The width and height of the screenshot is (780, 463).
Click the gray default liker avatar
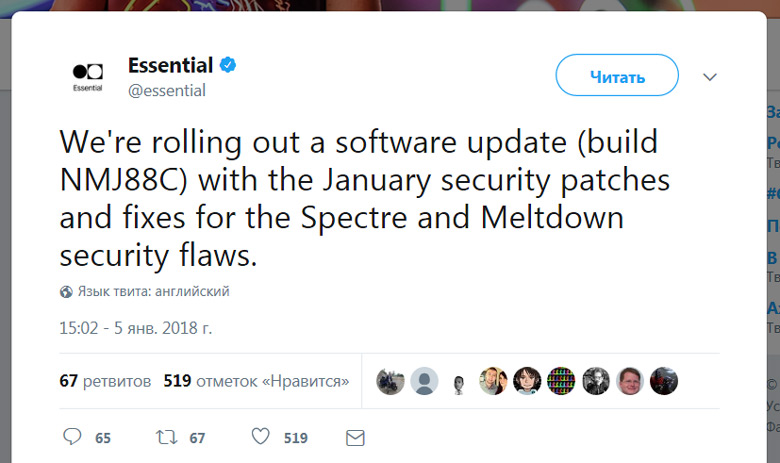(424, 381)
